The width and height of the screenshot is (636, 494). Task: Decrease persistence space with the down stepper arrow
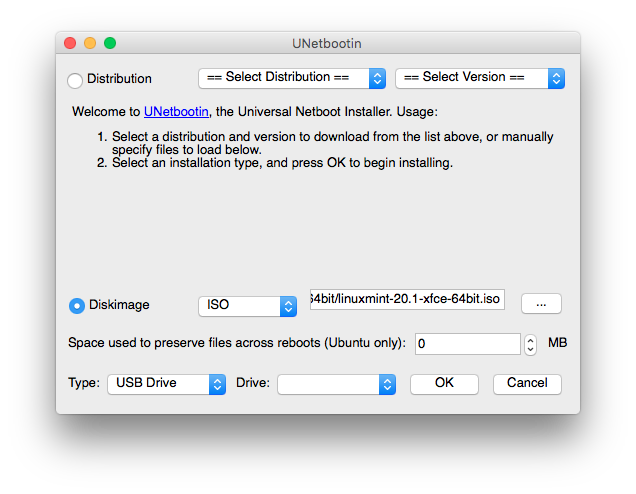[x=530, y=349]
